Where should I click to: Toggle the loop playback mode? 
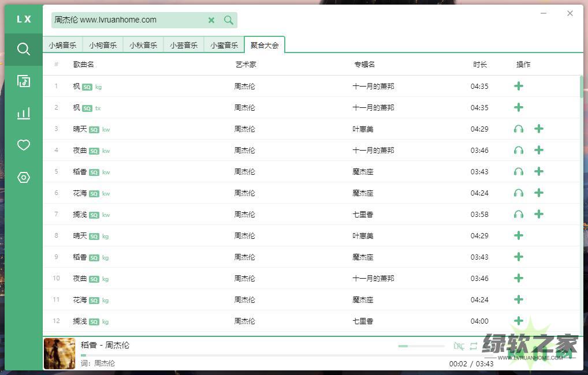[x=474, y=346]
